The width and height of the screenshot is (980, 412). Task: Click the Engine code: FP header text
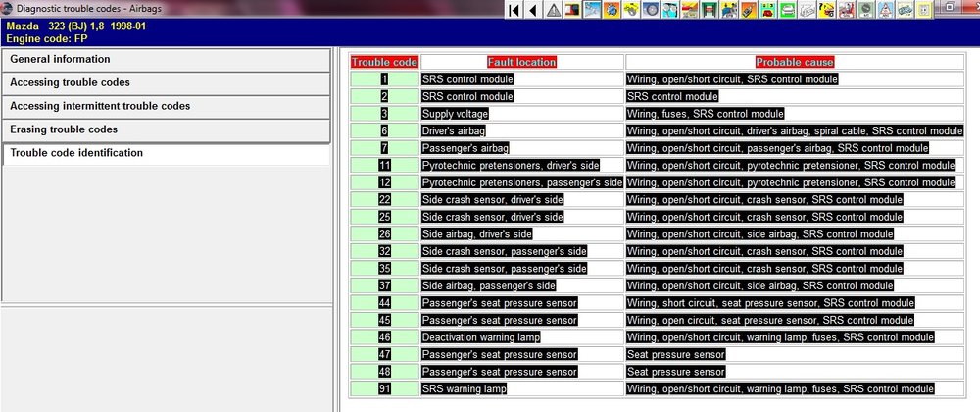47,38
